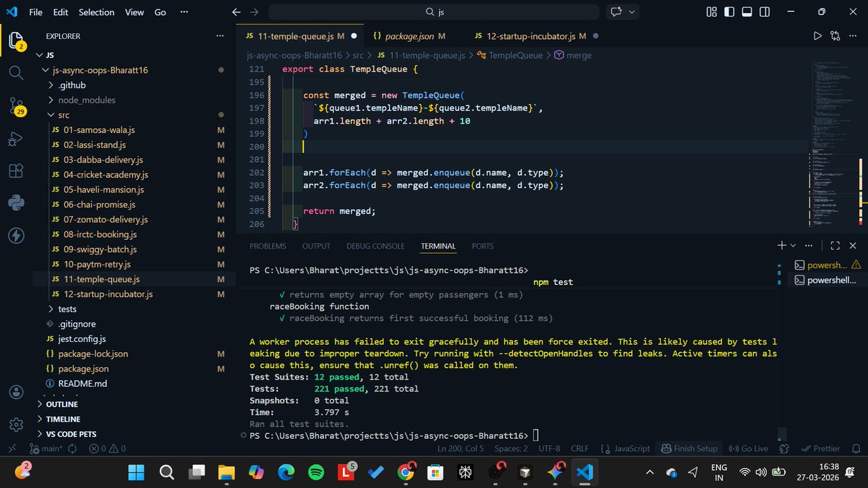Open Source Control view with 29 changes
The height and width of the screenshot is (488, 868).
pyautogui.click(x=16, y=106)
